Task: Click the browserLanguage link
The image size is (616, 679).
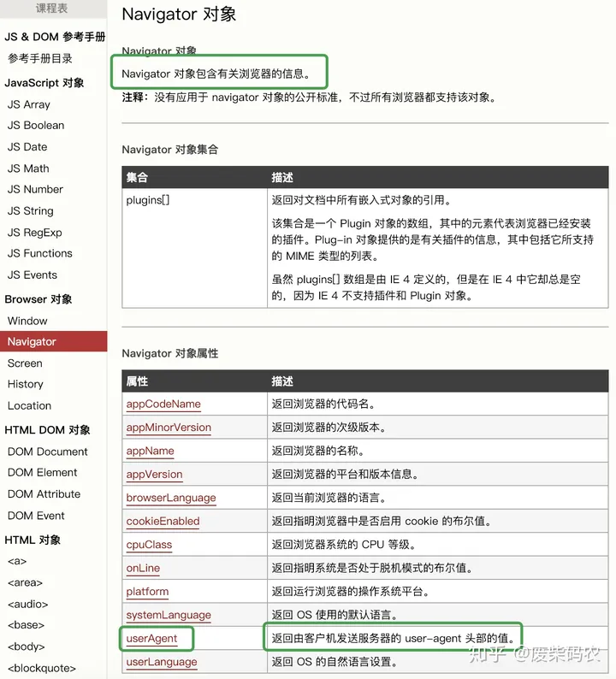Action: [x=171, y=498]
